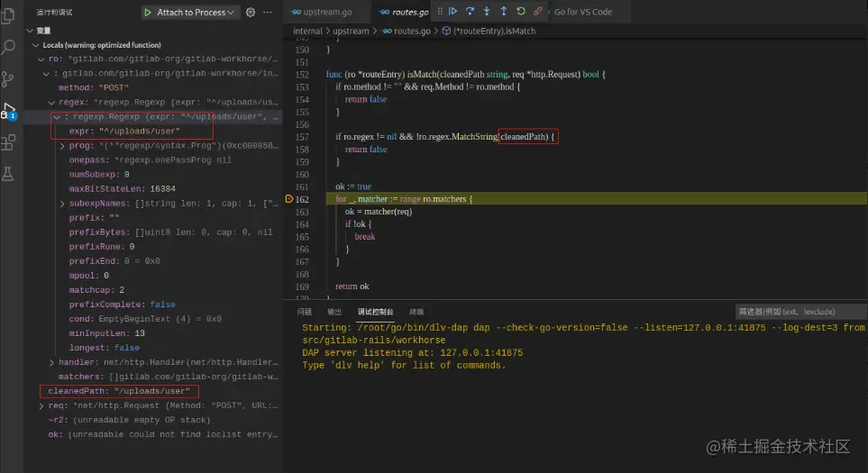Image resolution: width=868 pixels, height=473 pixels.
Task: Toggle the breakpoint marker on line 162
Action: (x=289, y=198)
